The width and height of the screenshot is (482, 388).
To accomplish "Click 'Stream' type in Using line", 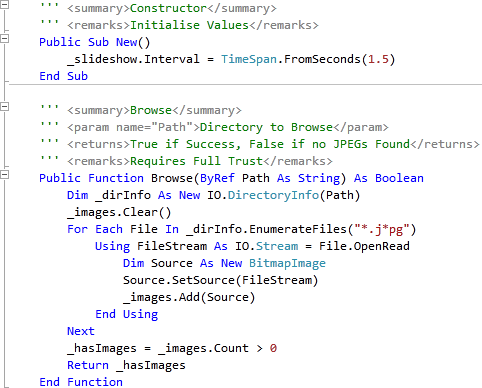I will point(277,246).
